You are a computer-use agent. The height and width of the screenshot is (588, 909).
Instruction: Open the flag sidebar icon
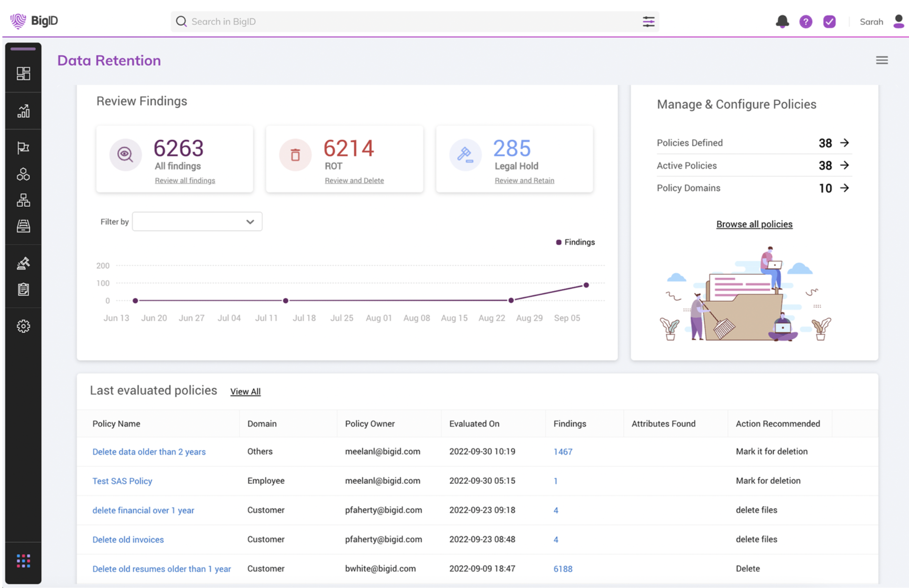[23, 148]
